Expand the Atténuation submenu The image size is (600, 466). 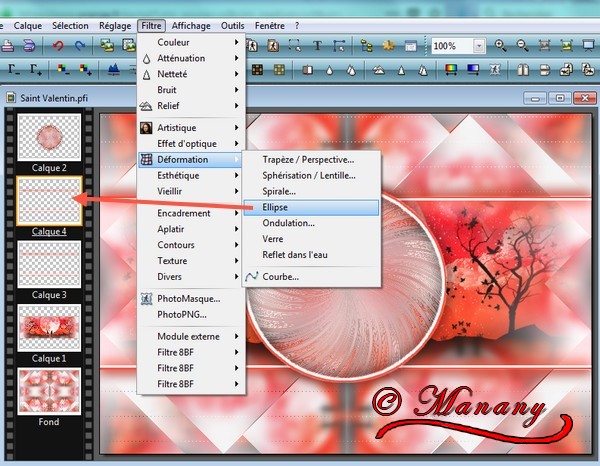(191, 58)
